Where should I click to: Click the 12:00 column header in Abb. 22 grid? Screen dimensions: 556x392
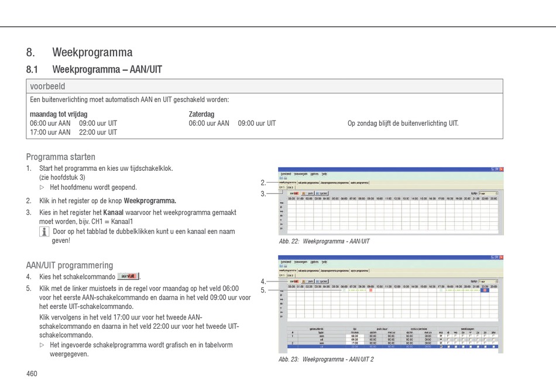(x=397, y=199)
